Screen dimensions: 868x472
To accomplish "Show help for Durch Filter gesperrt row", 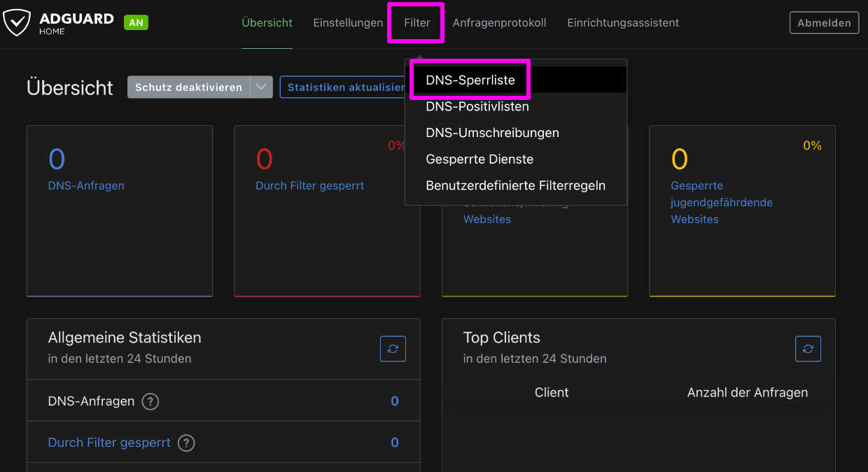I will pyautogui.click(x=186, y=443).
